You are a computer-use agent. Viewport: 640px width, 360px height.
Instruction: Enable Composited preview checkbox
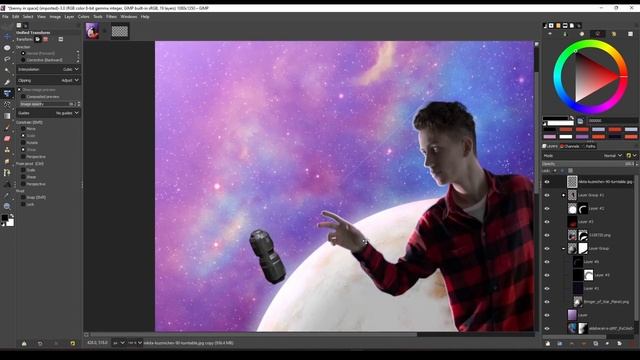point(23,97)
